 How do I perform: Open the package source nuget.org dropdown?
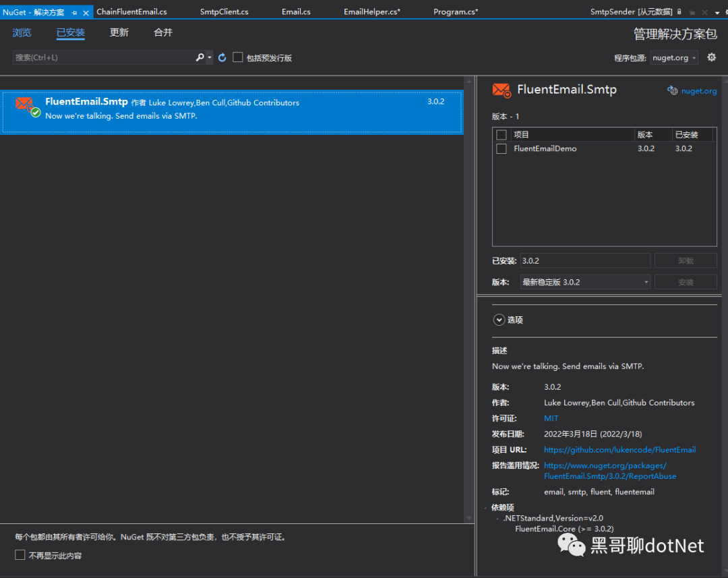tap(674, 57)
